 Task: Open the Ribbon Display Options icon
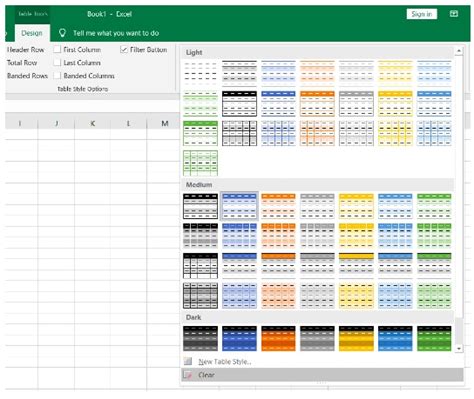(454, 14)
